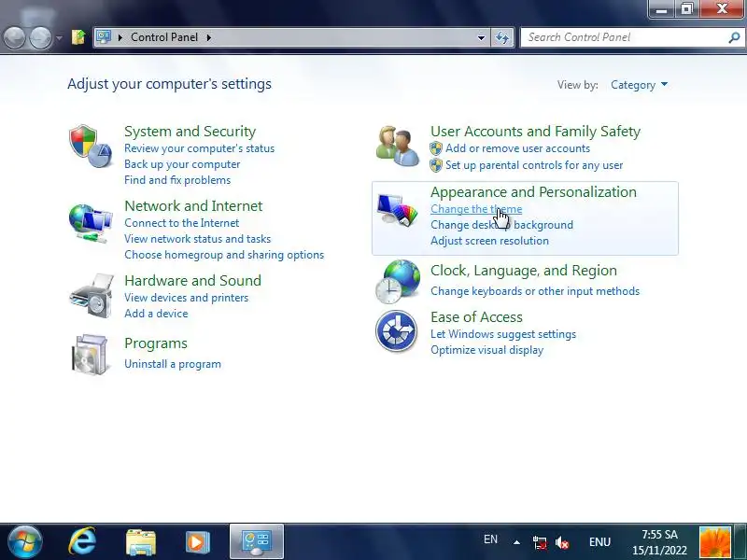The width and height of the screenshot is (747, 560).
Task: Open Programs heading
Action: [155, 343]
